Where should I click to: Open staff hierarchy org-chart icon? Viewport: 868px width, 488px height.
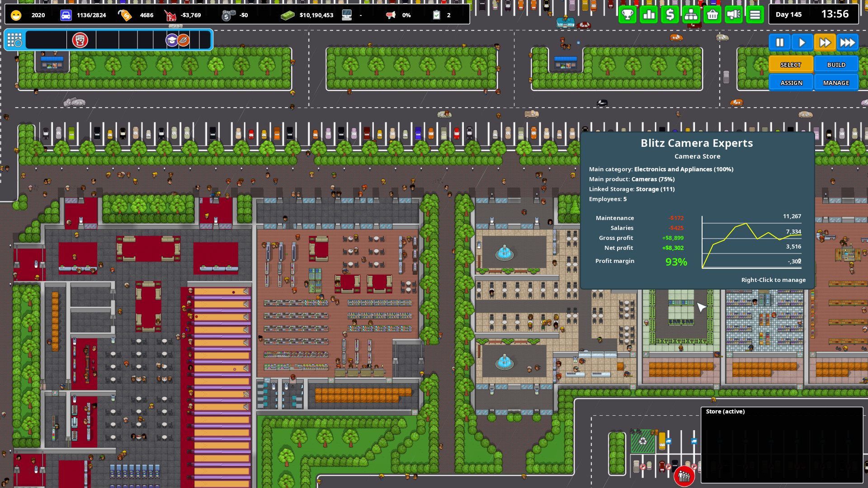pyautogui.click(x=691, y=14)
